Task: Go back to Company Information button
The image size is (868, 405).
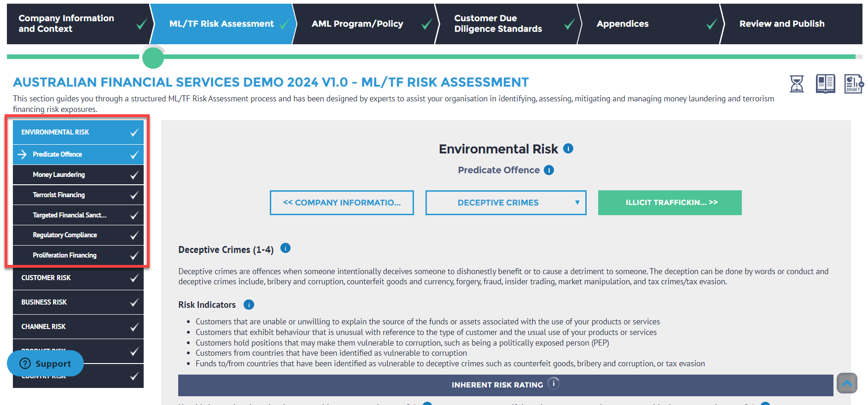Action: point(342,203)
